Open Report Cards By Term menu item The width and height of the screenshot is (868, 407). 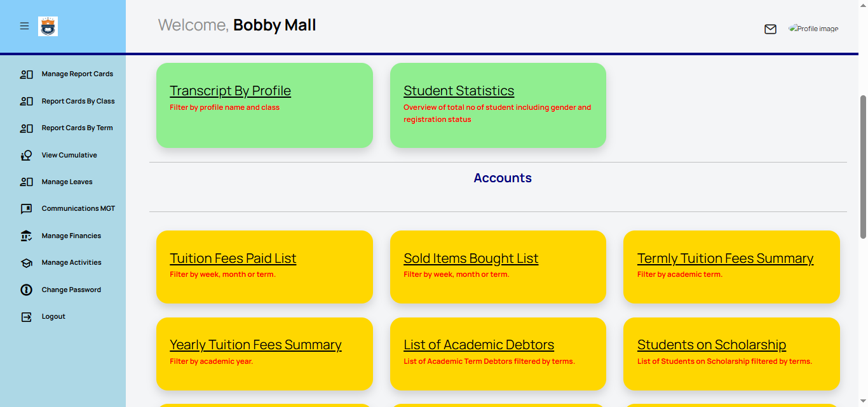point(77,128)
